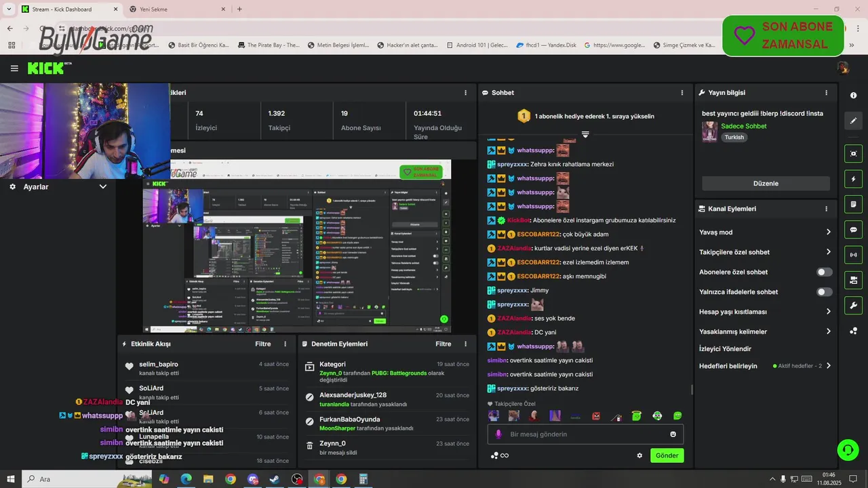This screenshot has width=868, height=488.
Task: Expand the Ayarlar section chevron
Action: (103, 186)
